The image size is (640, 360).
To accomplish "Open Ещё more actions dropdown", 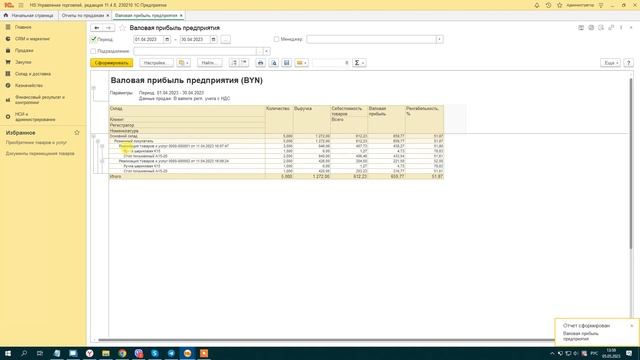I will coord(611,63).
